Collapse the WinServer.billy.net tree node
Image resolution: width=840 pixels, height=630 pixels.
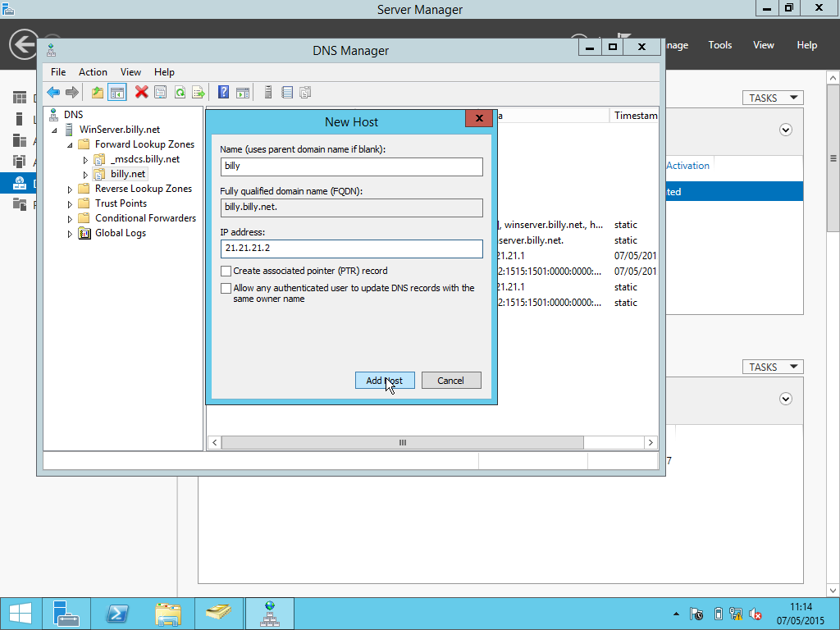(x=54, y=130)
